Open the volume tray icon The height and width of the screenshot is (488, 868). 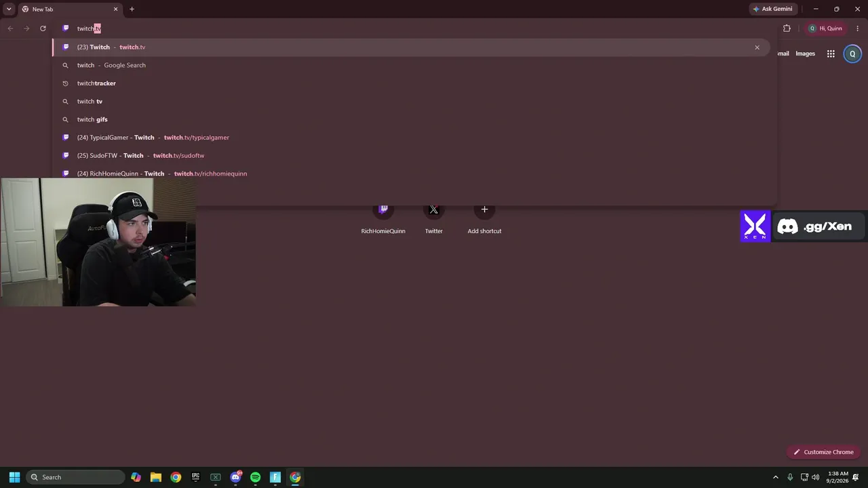(815, 477)
